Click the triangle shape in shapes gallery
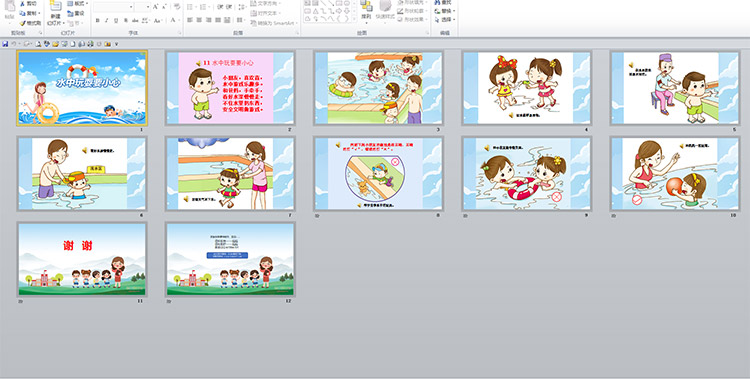This screenshot has width=750, height=379. 316,11
